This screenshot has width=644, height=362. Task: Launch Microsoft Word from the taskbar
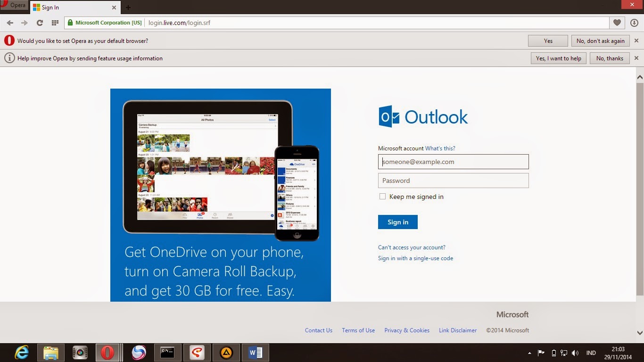click(x=255, y=352)
